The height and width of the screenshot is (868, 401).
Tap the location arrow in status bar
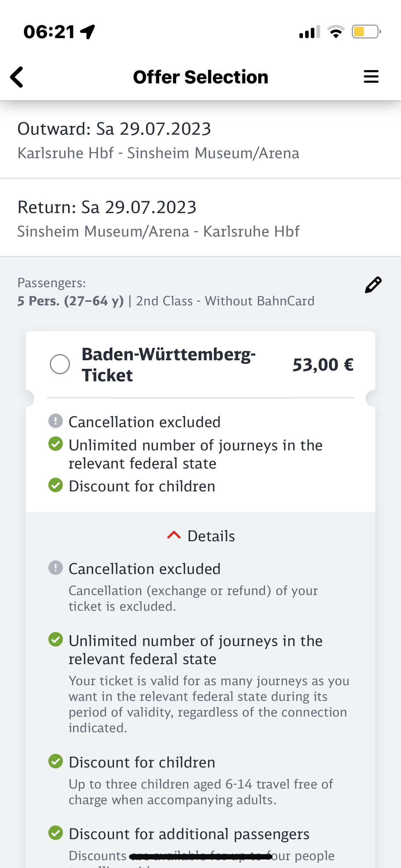pos(88,32)
